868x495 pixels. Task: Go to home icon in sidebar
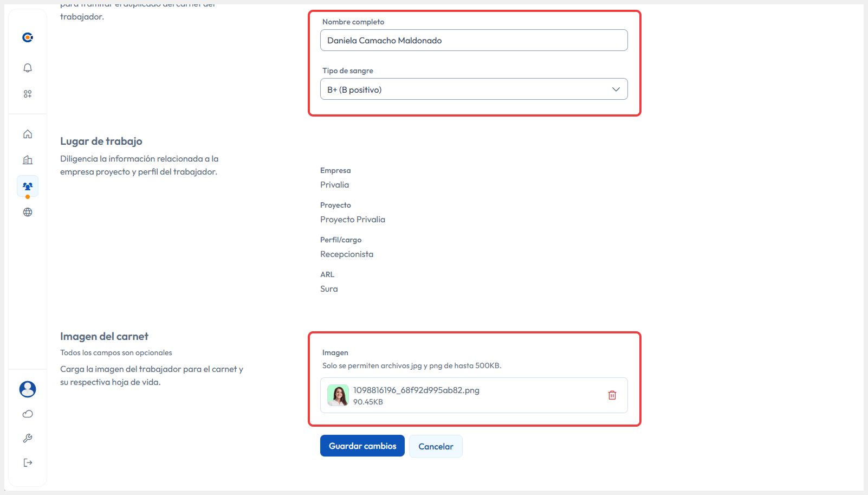[x=28, y=134]
